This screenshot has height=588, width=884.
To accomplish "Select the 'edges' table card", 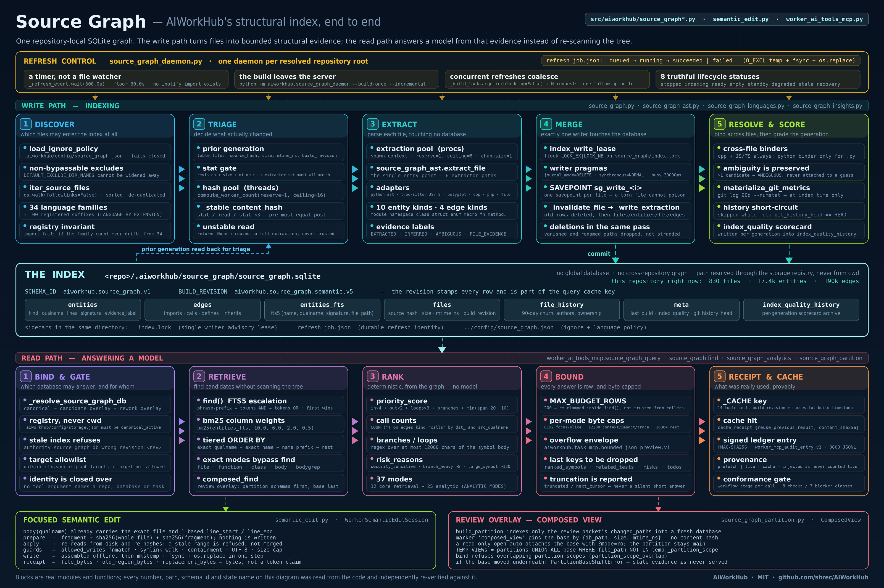I will point(202,309).
